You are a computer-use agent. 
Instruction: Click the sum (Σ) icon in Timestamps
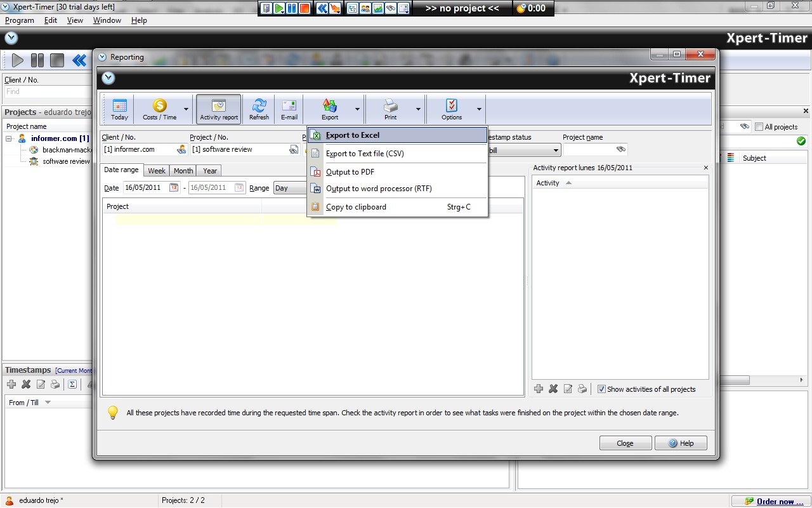point(72,384)
